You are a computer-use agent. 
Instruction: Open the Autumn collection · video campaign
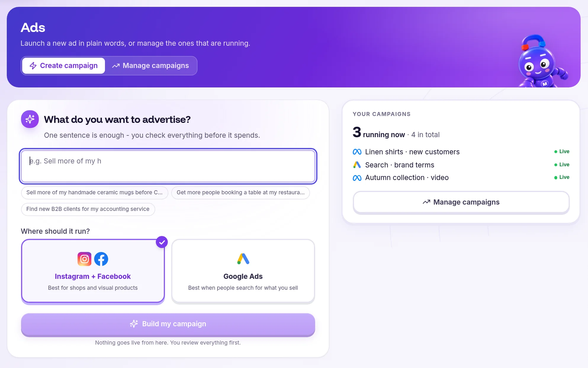tap(461, 177)
